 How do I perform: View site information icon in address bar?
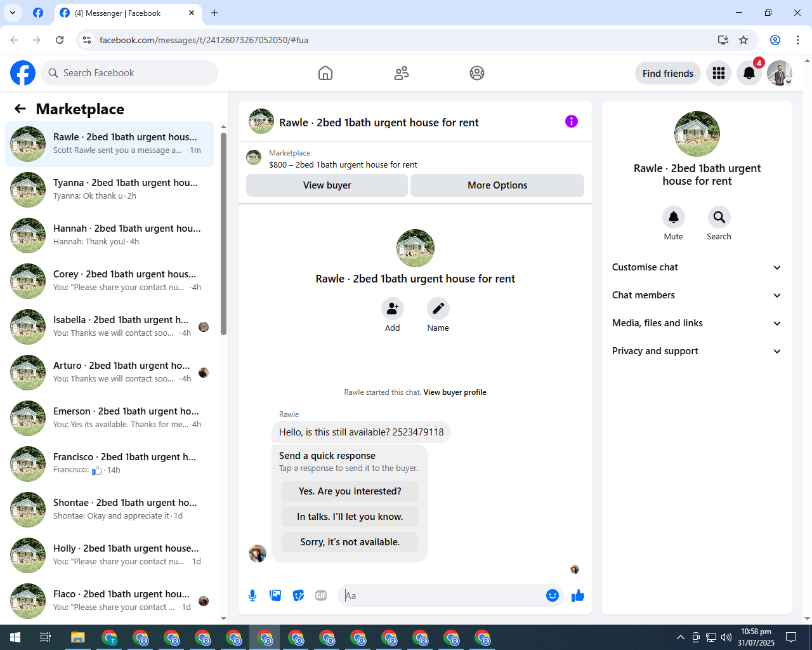click(88, 40)
